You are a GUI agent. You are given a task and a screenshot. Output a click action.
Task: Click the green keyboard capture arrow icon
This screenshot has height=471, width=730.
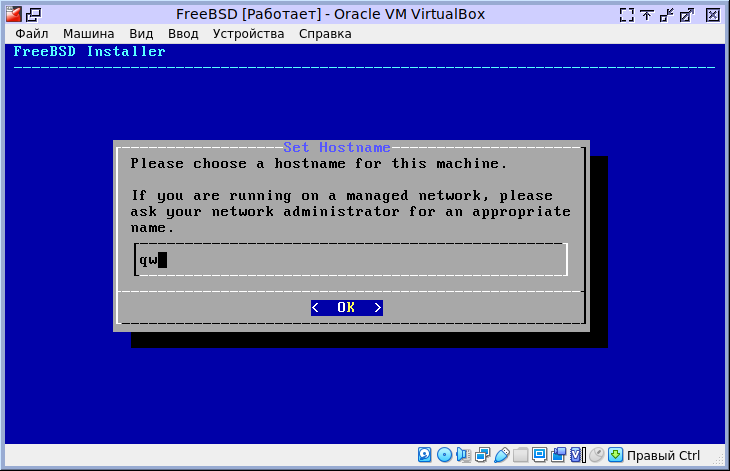point(615,455)
